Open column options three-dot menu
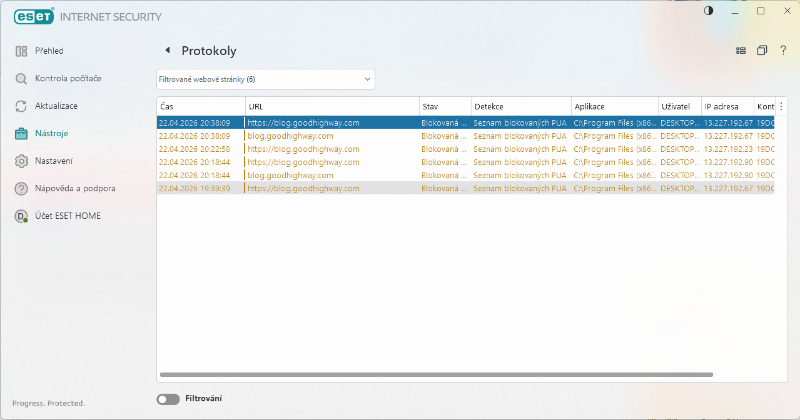Screen dimensions: 800x420 (x=781, y=106)
